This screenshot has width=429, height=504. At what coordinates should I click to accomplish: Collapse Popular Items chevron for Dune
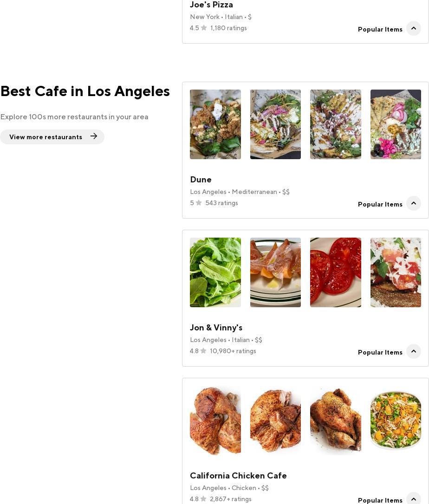[x=413, y=203]
